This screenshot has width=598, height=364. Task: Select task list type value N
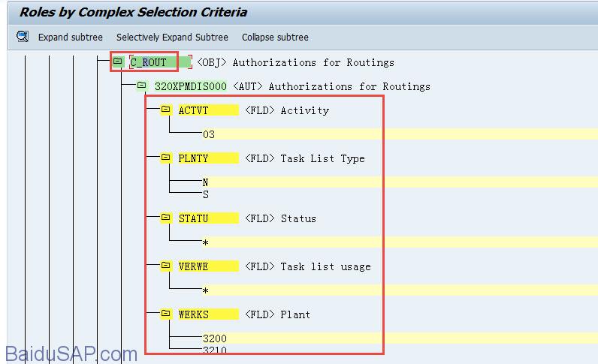[205, 182]
